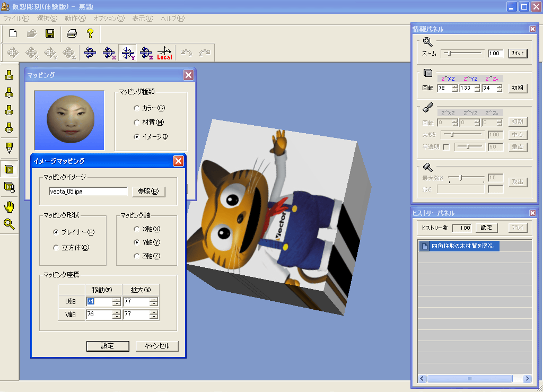Select history entry 四角柱形の木材質を選ぶ。
The height and width of the screenshot is (392, 543).
pyautogui.click(x=459, y=246)
